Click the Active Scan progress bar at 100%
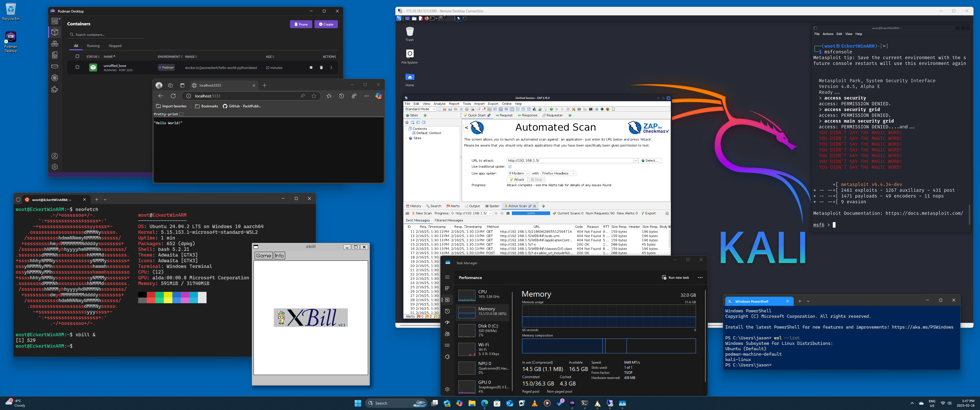 tap(531, 213)
